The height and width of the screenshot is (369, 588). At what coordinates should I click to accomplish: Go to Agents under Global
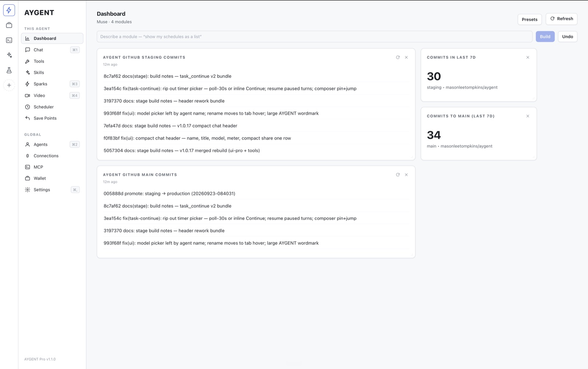tap(52, 145)
